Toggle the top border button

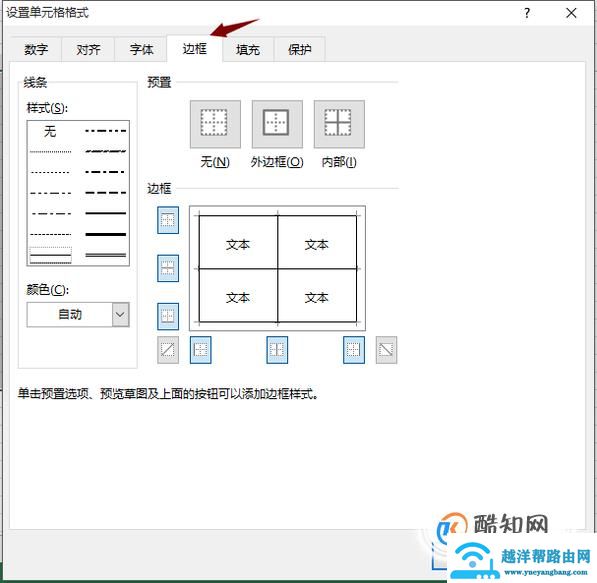(168, 220)
